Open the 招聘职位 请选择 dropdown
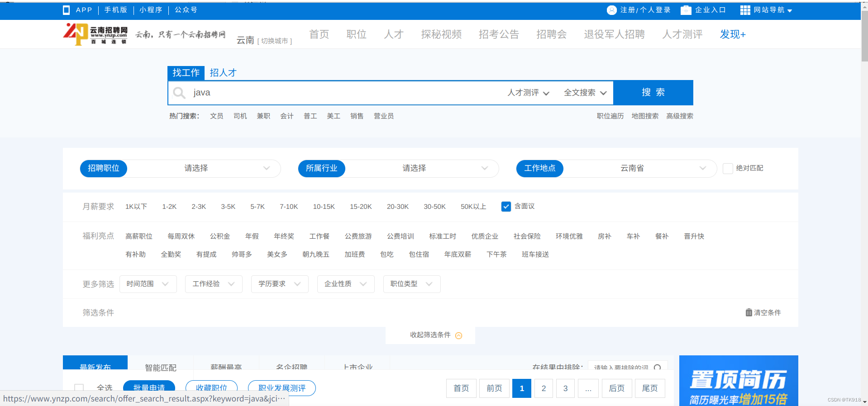The height and width of the screenshot is (406, 868). [x=203, y=168]
